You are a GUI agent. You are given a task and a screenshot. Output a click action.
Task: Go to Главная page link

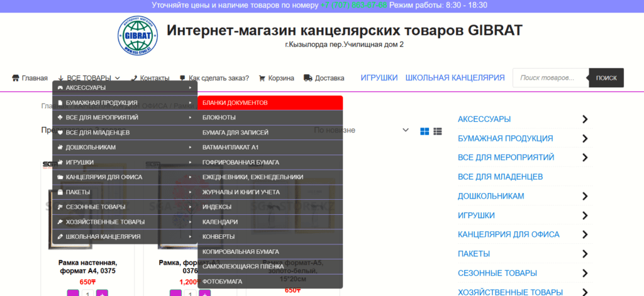point(30,78)
